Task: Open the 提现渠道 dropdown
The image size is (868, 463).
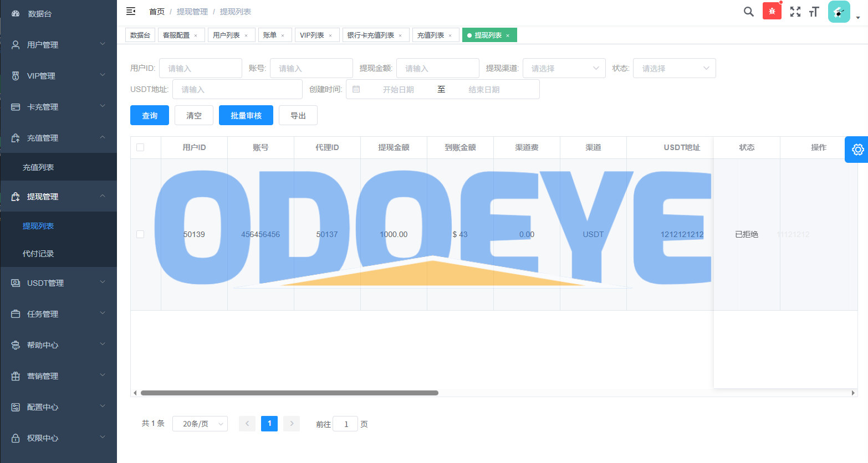Action: coord(564,68)
